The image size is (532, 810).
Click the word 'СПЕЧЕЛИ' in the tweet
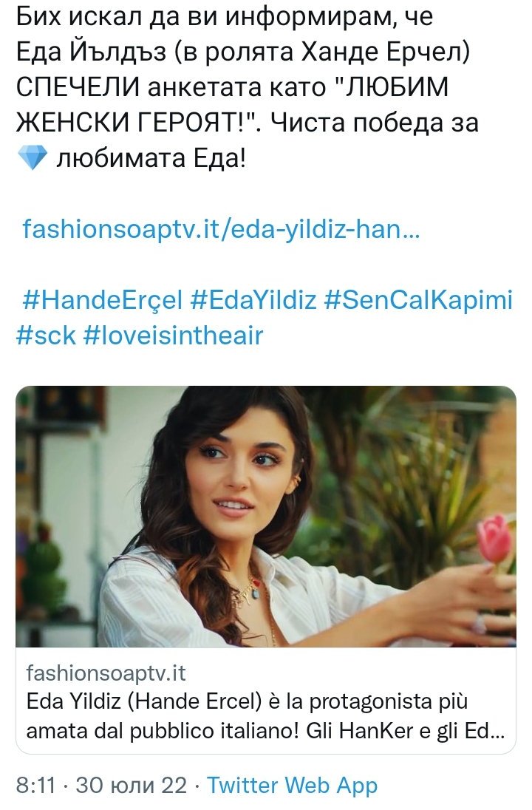tap(78, 87)
